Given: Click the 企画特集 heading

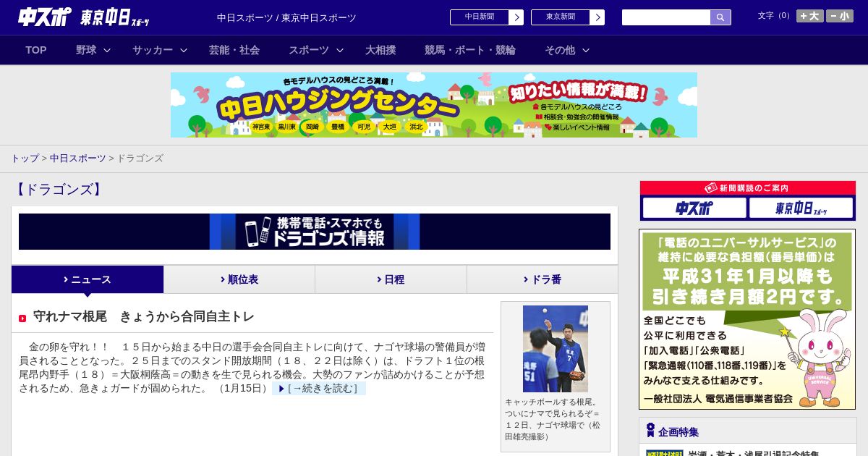Looking at the screenshot, I should (x=678, y=432).
